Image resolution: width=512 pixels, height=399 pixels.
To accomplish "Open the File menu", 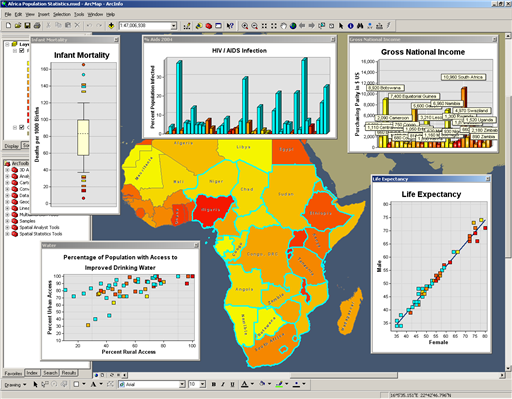I will click(8, 14).
